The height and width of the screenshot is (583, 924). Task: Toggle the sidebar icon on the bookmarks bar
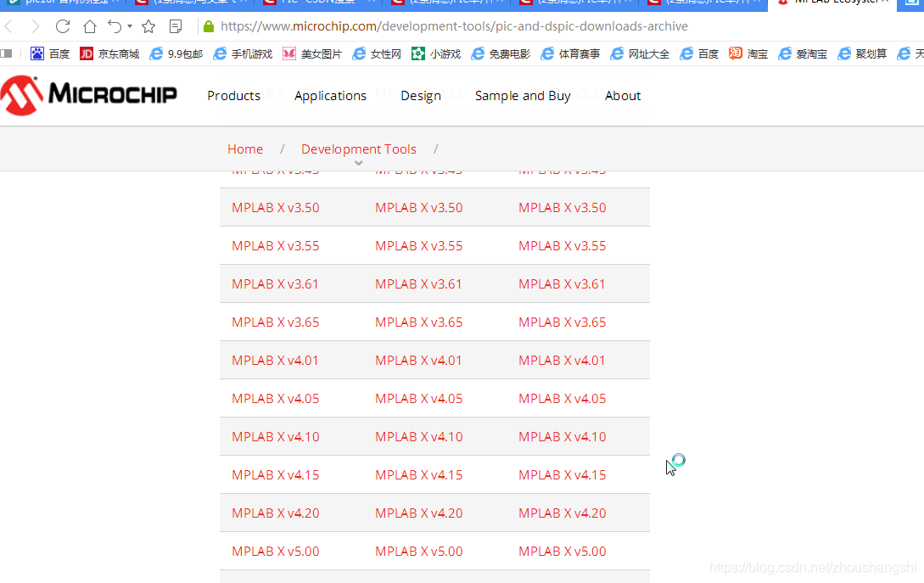(7, 53)
